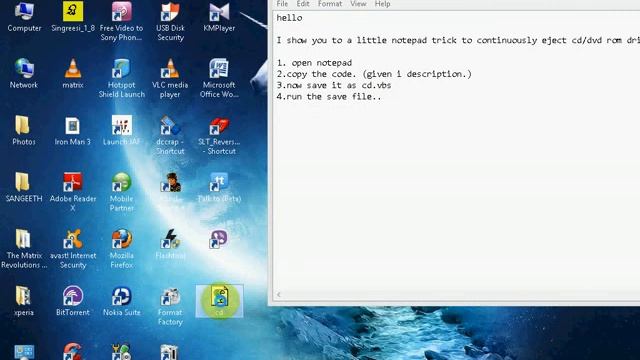Launch the KMPlayer shortcut

pyautogui.click(x=219, y=17)
